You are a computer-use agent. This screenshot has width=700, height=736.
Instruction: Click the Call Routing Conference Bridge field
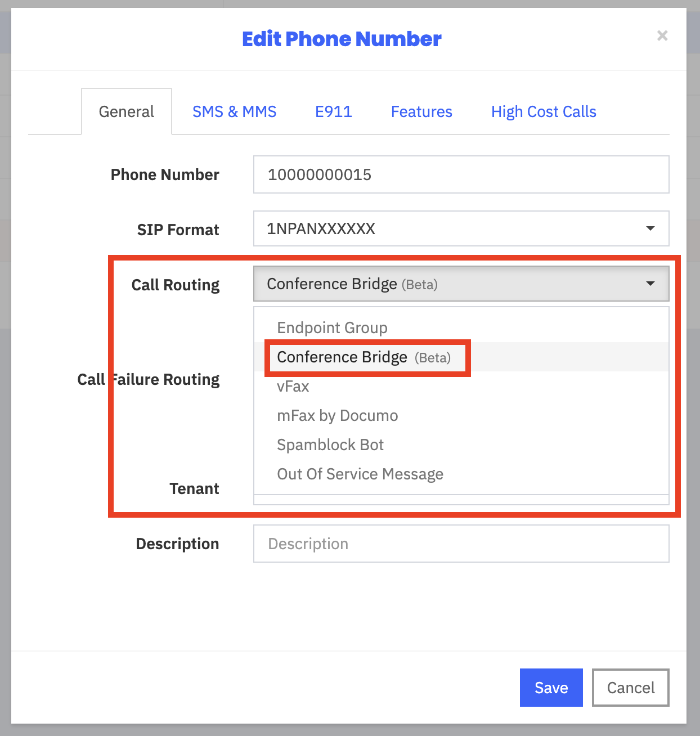[461, 284]
